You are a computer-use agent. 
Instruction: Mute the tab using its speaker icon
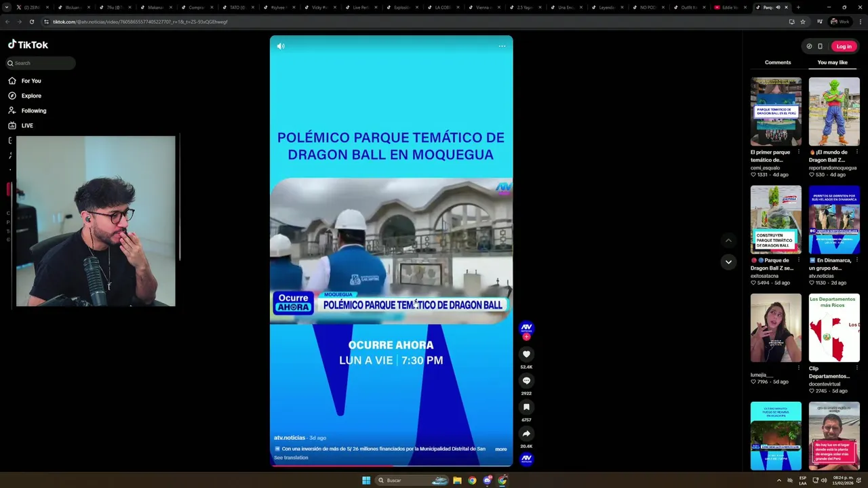[777, 7]
